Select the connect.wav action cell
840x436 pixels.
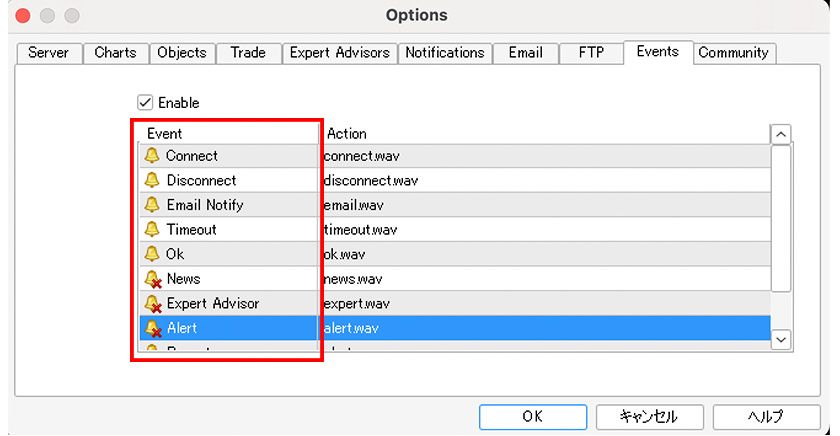coord(355,156)
